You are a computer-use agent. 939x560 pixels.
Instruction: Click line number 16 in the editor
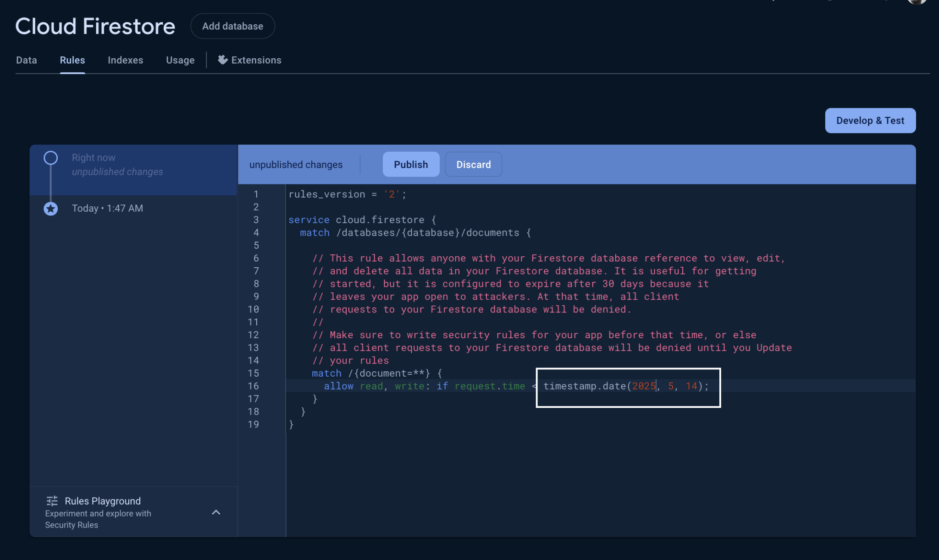(253, 386)
